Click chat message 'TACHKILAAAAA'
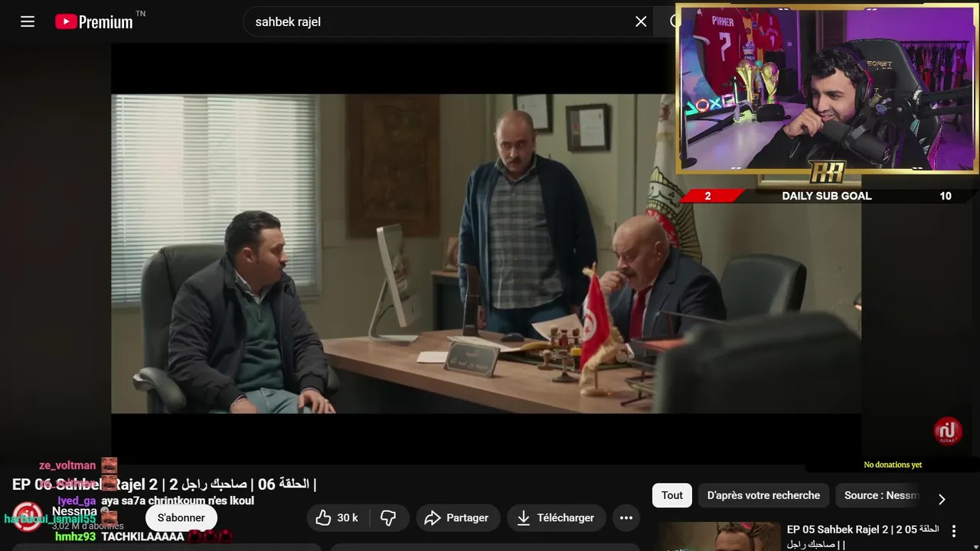Screen dimensions: 980x551 [x=142, y=536]
